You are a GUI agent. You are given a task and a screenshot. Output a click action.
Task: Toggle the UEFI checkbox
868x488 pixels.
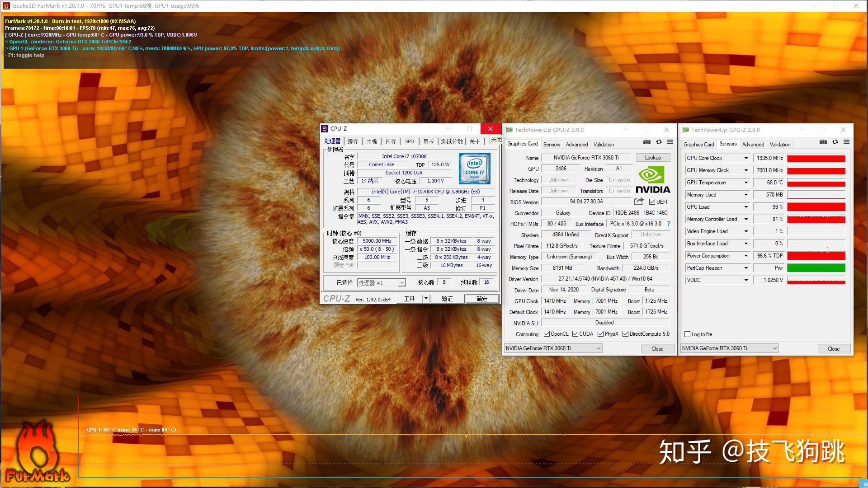click(x=652, y=202)
